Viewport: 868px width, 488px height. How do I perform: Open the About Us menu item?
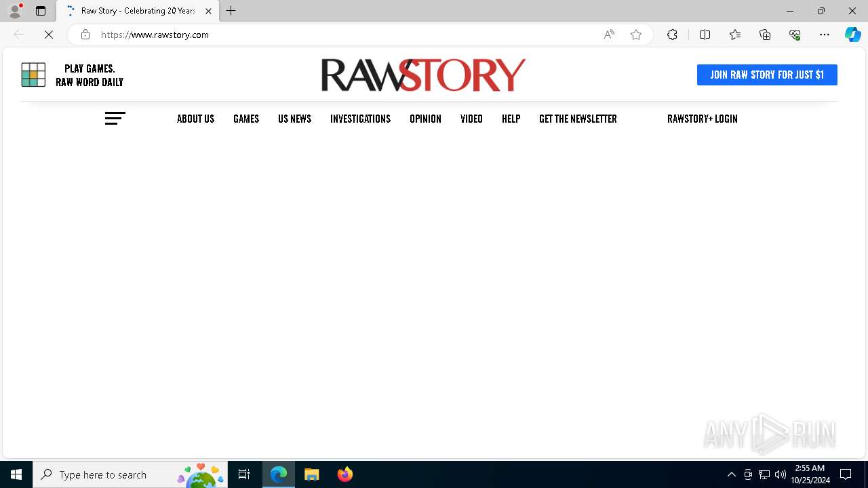click(195, 119)
